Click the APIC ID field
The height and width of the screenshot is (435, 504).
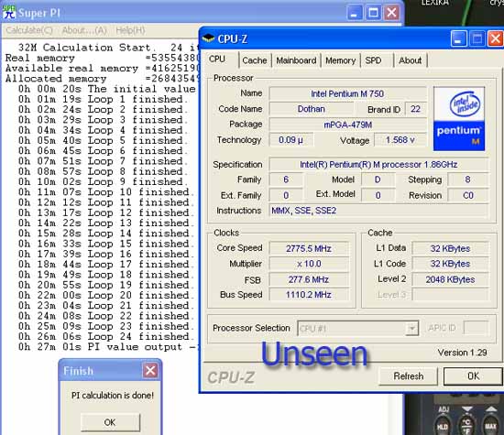point(476,328)
